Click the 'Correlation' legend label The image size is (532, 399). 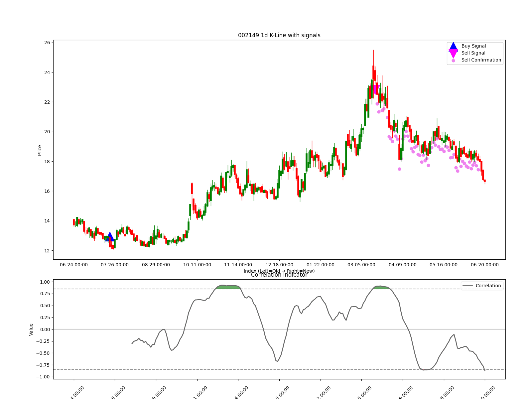coord(488,286)
